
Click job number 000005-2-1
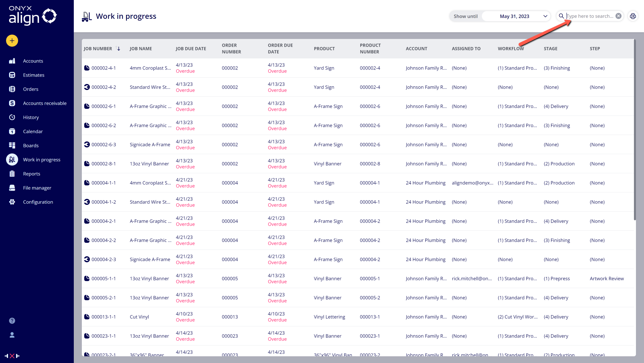(104, 298)
